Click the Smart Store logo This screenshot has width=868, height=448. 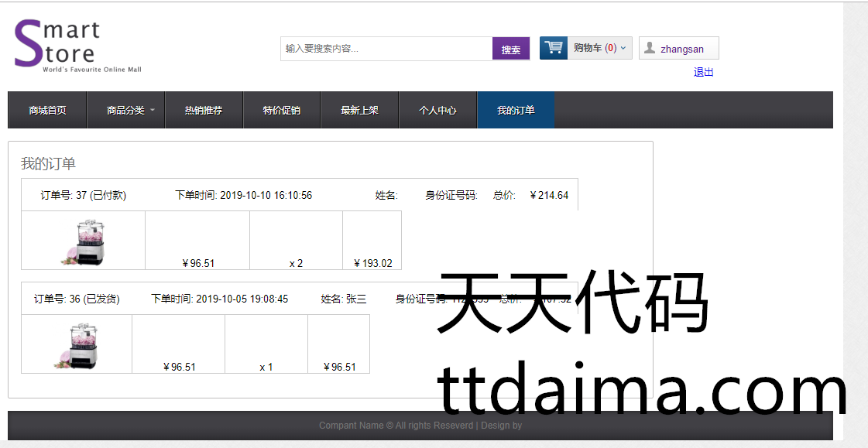[x=77, y=46]
